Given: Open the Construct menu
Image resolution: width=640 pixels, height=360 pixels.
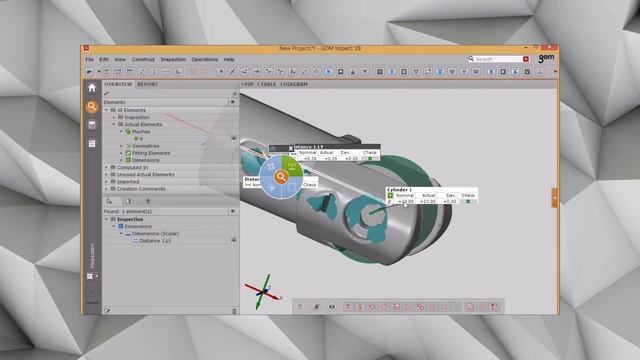Looking at the screenshot, I should [x=143, y=59].
